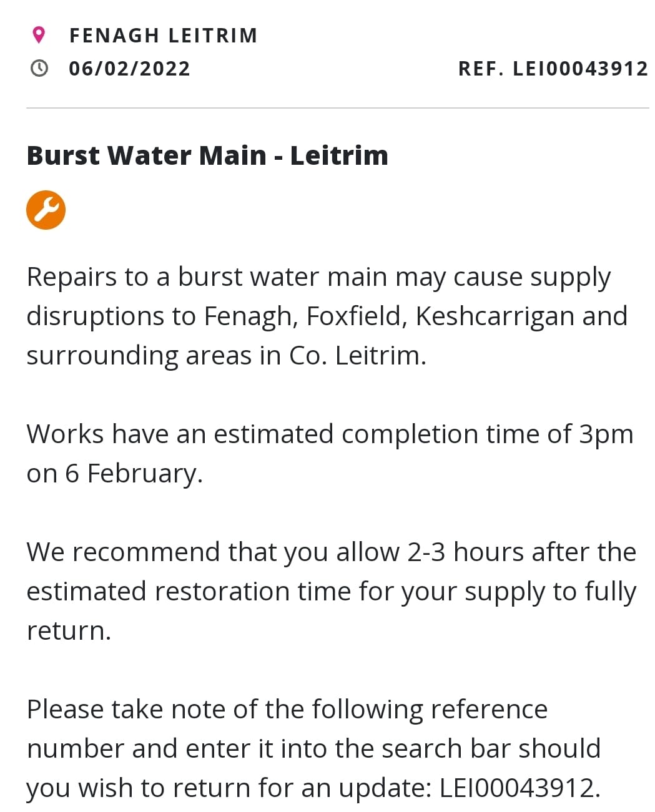Click the REF. LEI00043912 reference in header
This screenshot has height=812, width=655.
[553, 69]
